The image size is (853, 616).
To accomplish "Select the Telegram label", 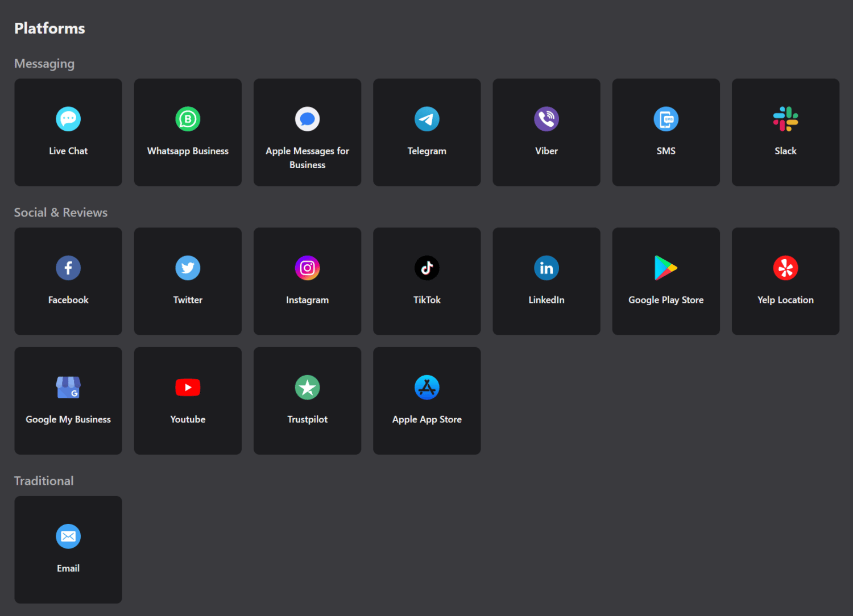I will coord(426,151).
